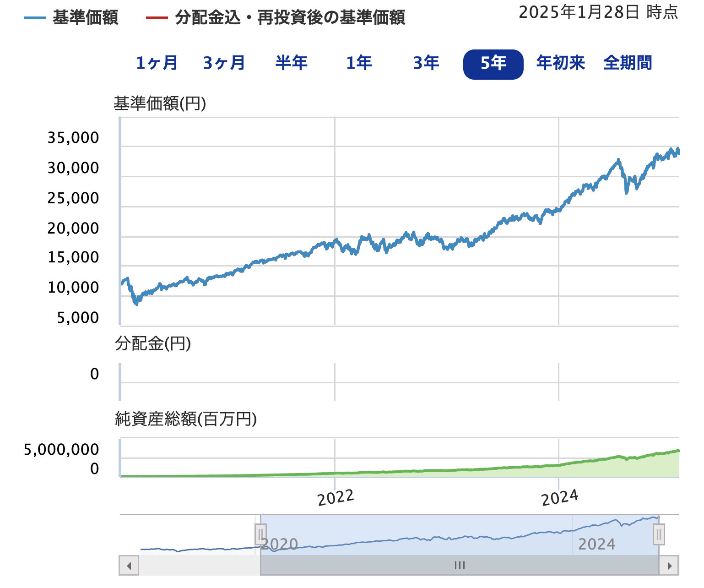
Task: Toggle the blue 基準価額 legend series
Action: click(71, 18)
